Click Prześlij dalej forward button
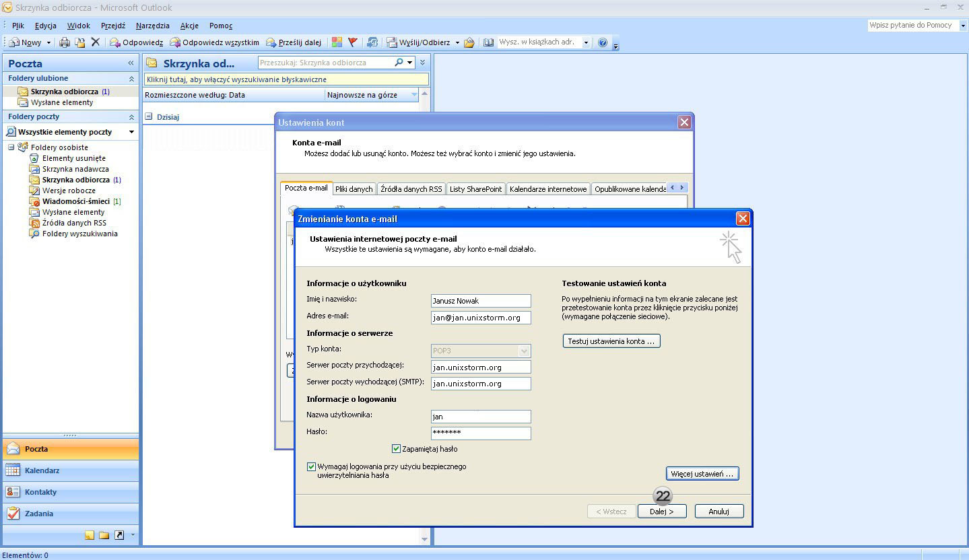The image size is (969, 560). tap(294, 42)
